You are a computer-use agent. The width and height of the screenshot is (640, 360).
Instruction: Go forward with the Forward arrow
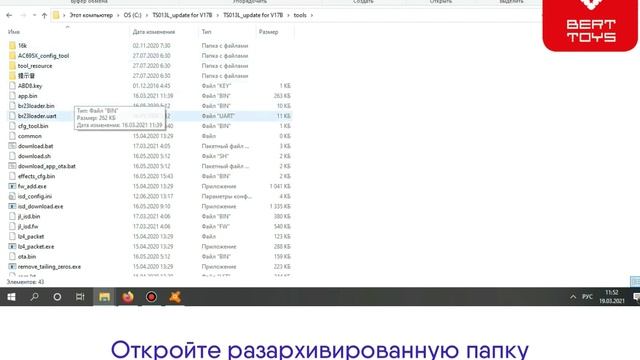click(x=23, y=15)
